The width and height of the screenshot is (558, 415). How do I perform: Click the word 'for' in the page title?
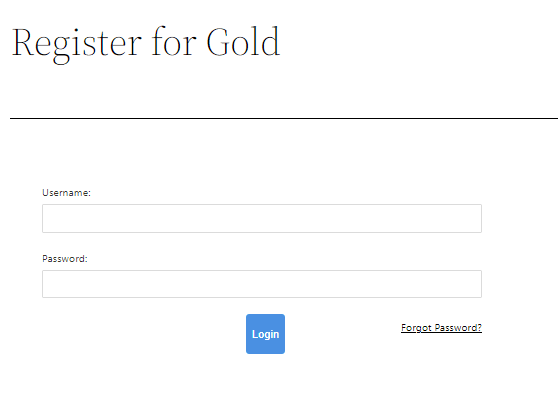[x=174, y=41]
